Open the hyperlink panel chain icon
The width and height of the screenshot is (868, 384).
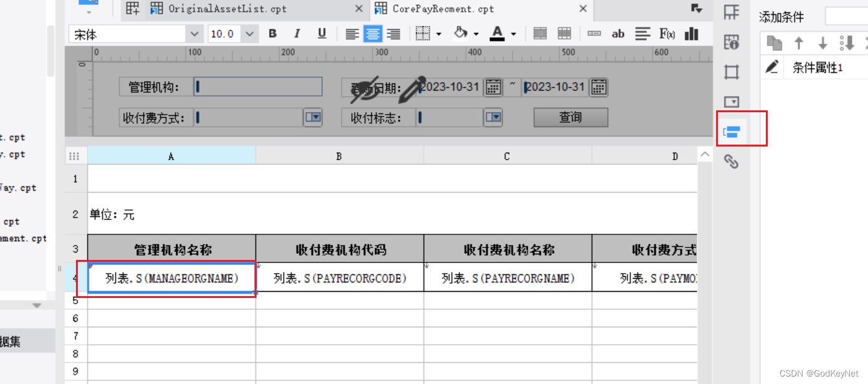click(732, 162)
